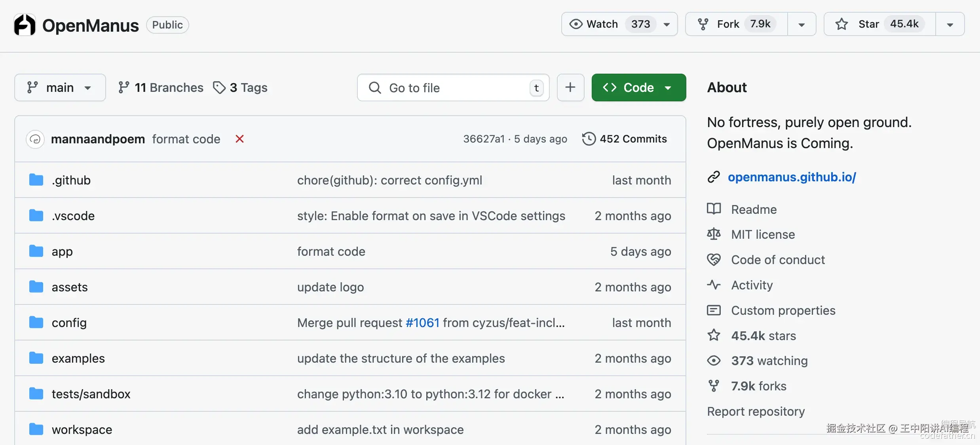The image size is (980, 445).
Task: Open the Readme sidebar item
Action: point(754,209)
